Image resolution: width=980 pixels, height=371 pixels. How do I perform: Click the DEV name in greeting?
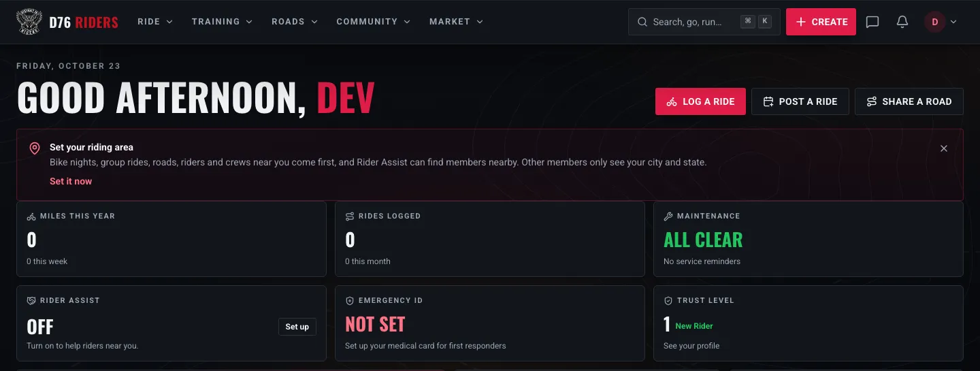tap(346, 98)
